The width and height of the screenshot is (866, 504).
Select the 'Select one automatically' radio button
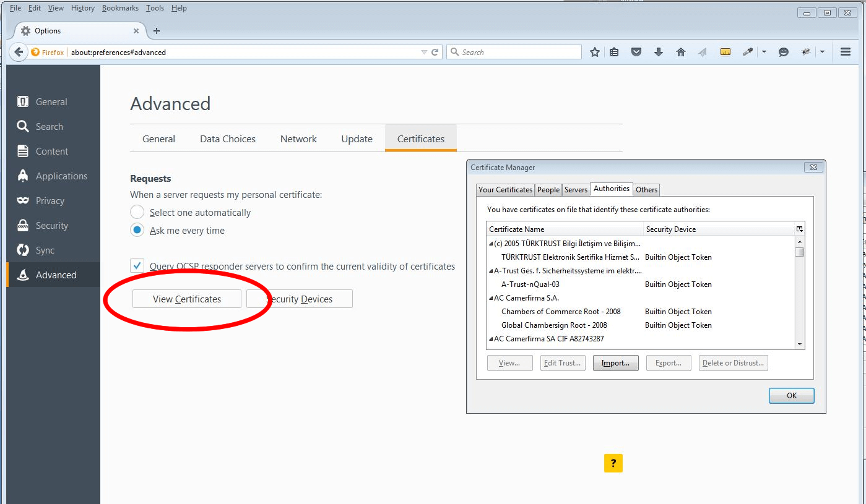pyautogui.click(x=137, y=212)
